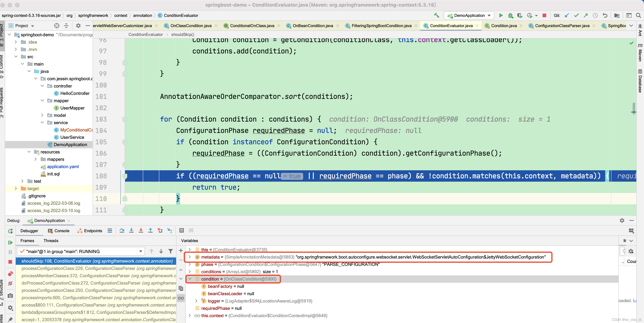The image size is (644, 323).
Task: Collapse the condition variable node
Action: pyautogui.click(x=190, y=279)
